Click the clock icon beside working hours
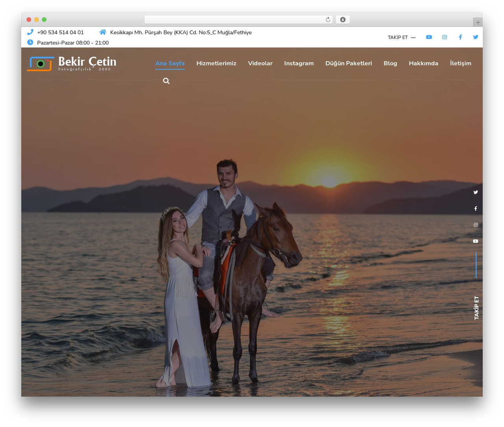The image size is (504, 427). tap(30, 42)
